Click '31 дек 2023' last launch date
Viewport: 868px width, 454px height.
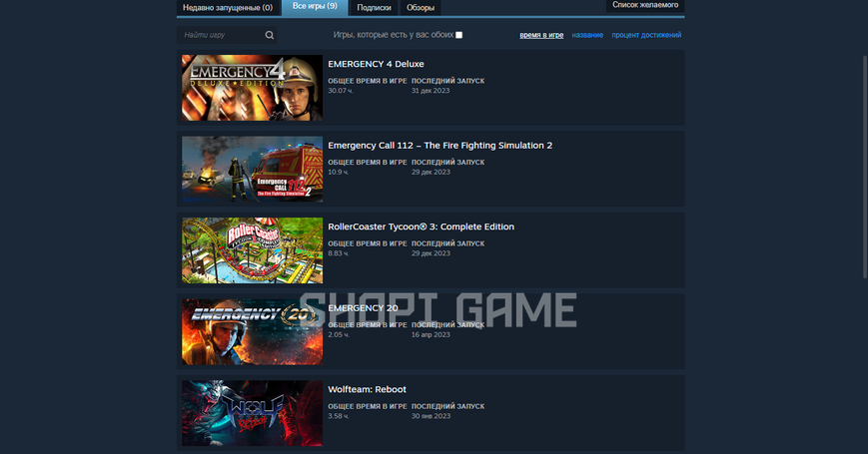431,91
